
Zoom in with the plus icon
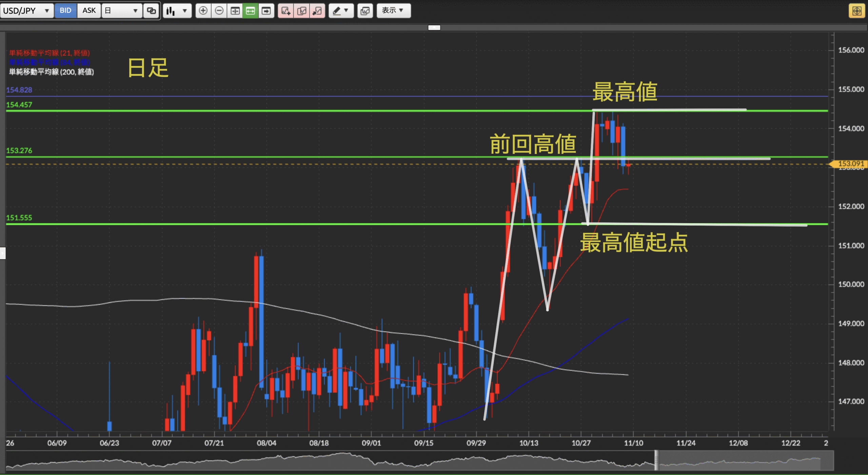[203, 11]
